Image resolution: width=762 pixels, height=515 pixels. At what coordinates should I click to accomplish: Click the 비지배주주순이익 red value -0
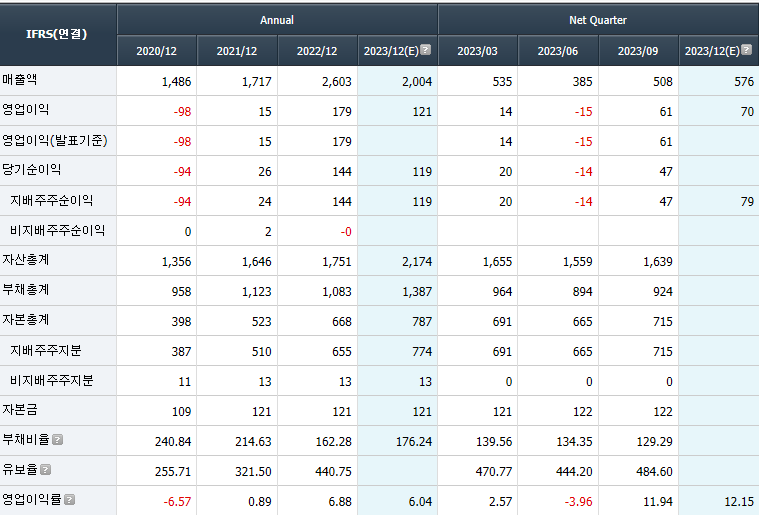coord(346,232)
